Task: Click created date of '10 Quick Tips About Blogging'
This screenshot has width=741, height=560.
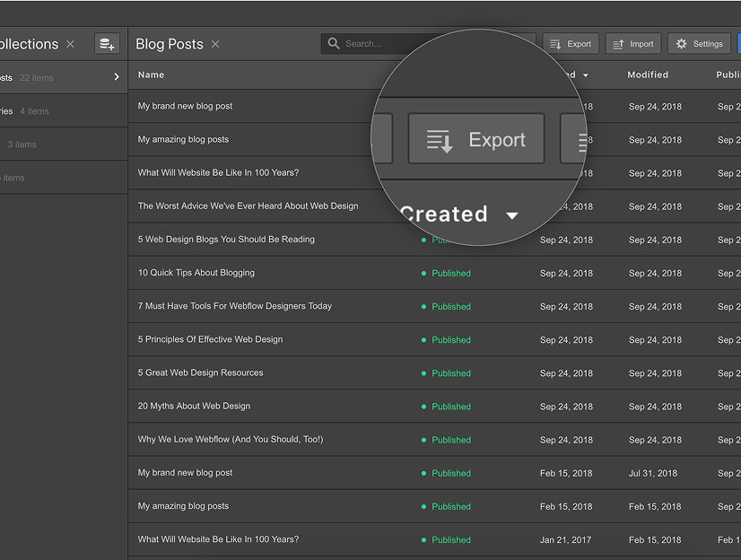Action: click(566, 273)
